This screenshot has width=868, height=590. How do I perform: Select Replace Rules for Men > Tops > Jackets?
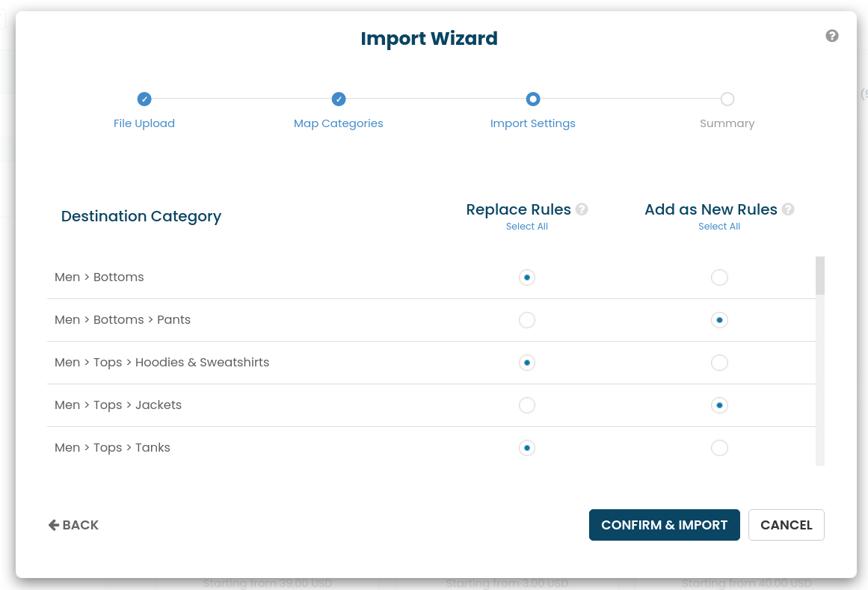(x=527, y=405)
